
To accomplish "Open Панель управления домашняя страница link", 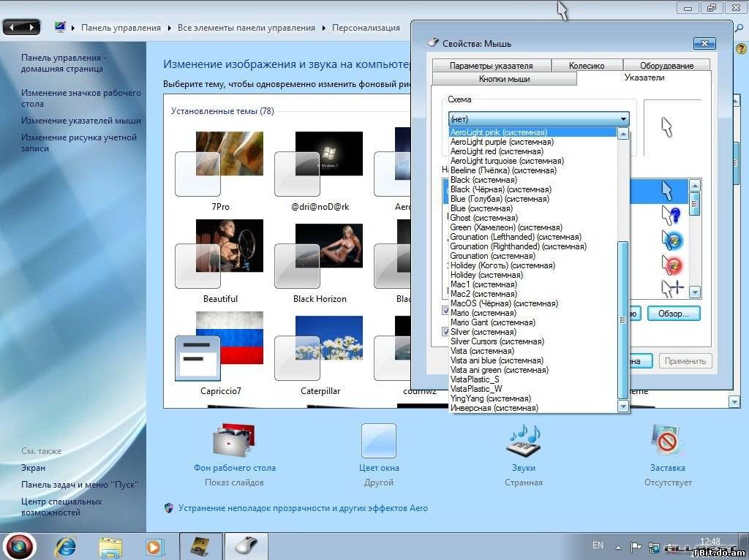I will pyautogui.click(x=64, y=63).
